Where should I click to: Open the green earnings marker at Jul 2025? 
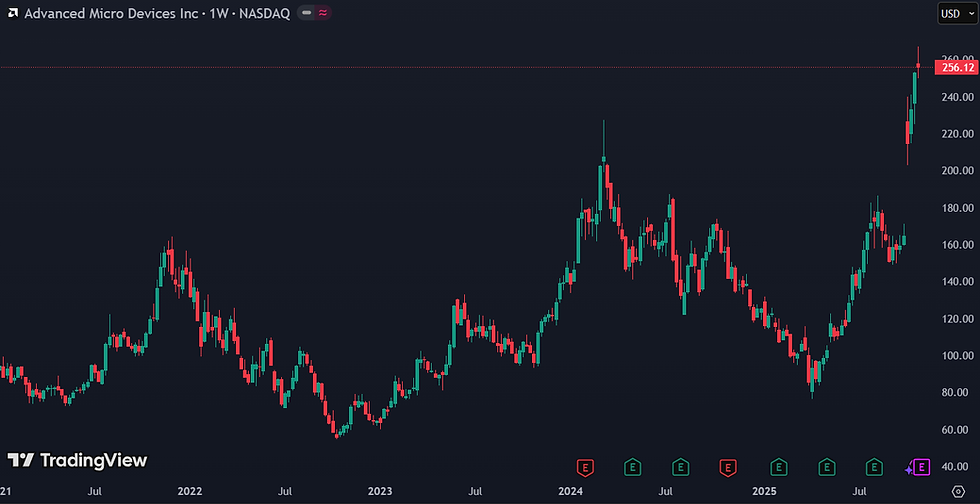click(x=874, y=466)
